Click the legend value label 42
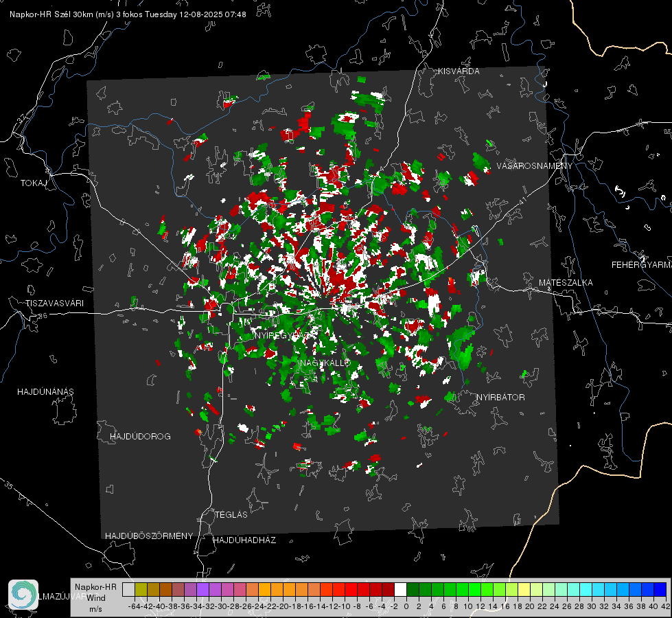The height and width of the screenshot is (618, 672). [x=666, y=607]
